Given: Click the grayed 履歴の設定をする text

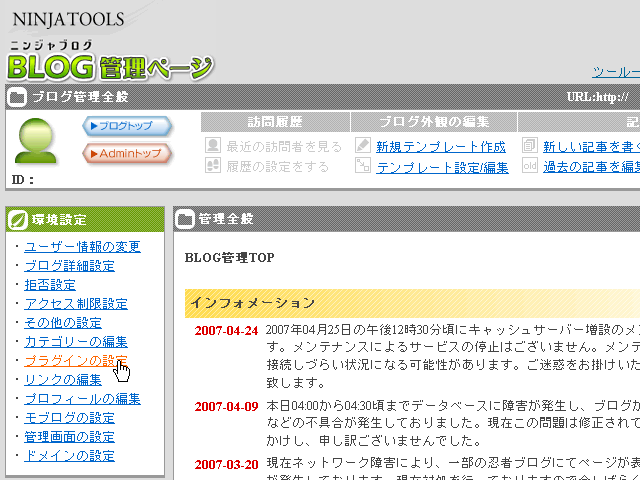Looking at the screenshot, I should (x=278, y=167).
